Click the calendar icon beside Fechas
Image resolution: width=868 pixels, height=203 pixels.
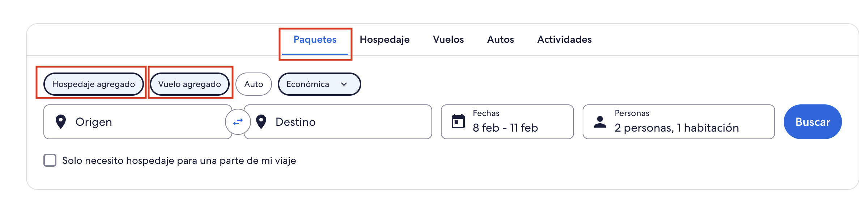458,121
